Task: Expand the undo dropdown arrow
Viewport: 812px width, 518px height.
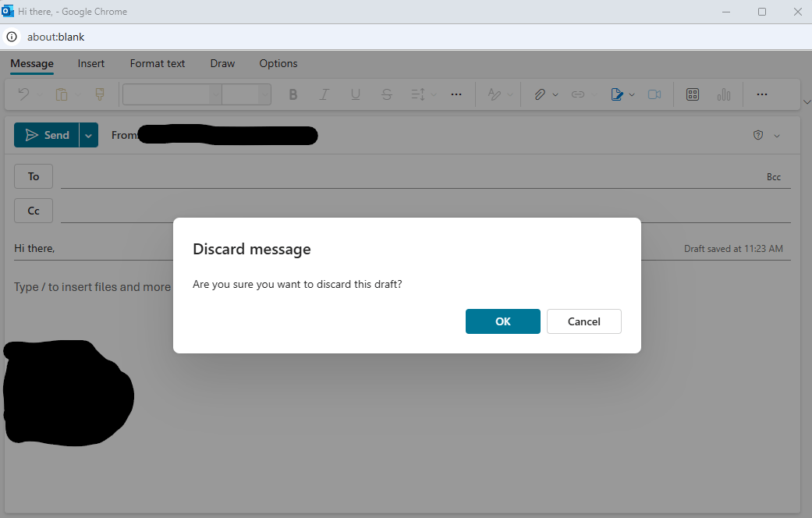Action: pos(41,94)
